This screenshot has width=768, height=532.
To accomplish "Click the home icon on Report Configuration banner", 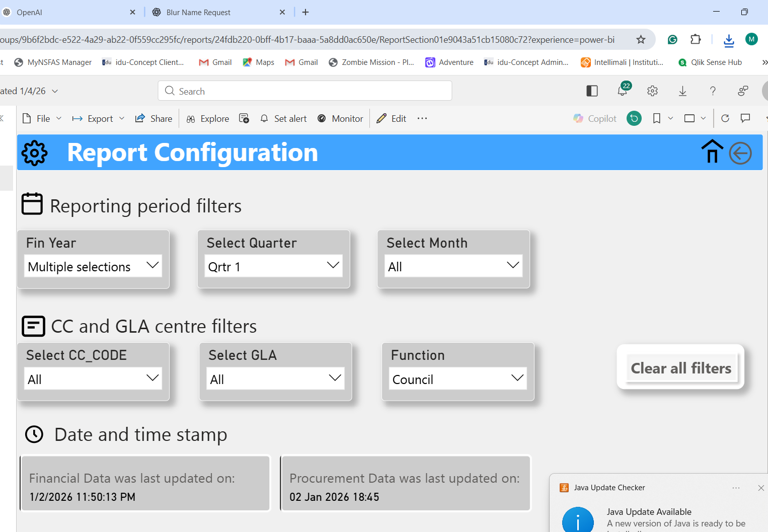I will click(x=712, y=151).
